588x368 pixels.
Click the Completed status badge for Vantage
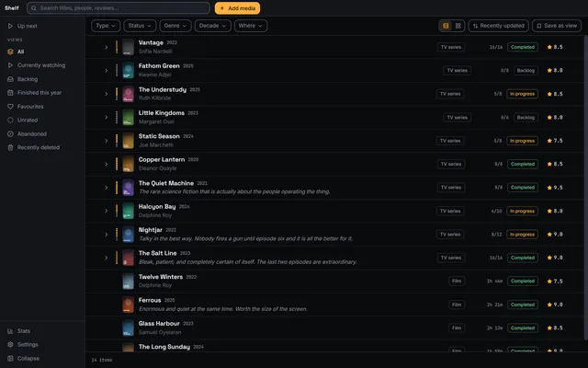[523, 47]
